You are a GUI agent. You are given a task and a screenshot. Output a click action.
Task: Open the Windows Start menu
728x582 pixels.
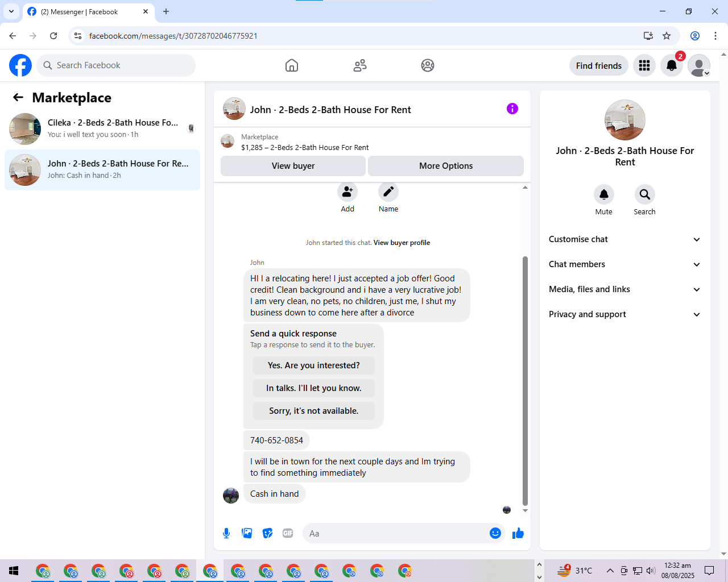click(14, 571)
